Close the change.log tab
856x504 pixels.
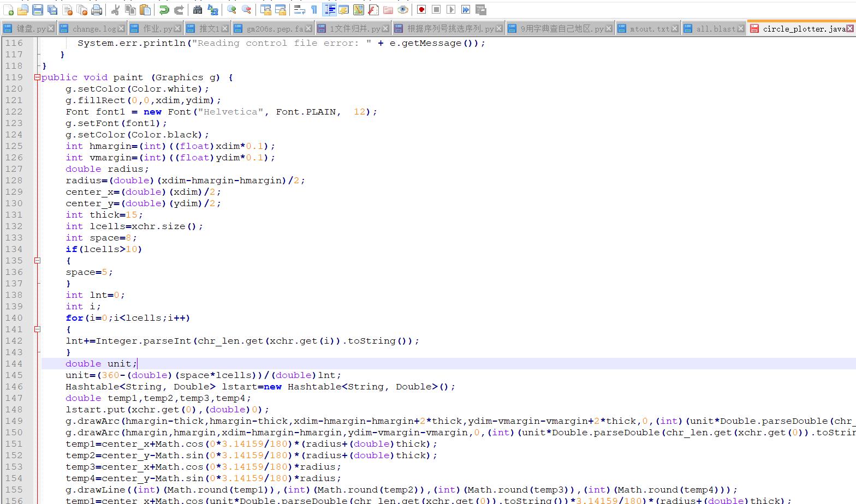[121, 29]
